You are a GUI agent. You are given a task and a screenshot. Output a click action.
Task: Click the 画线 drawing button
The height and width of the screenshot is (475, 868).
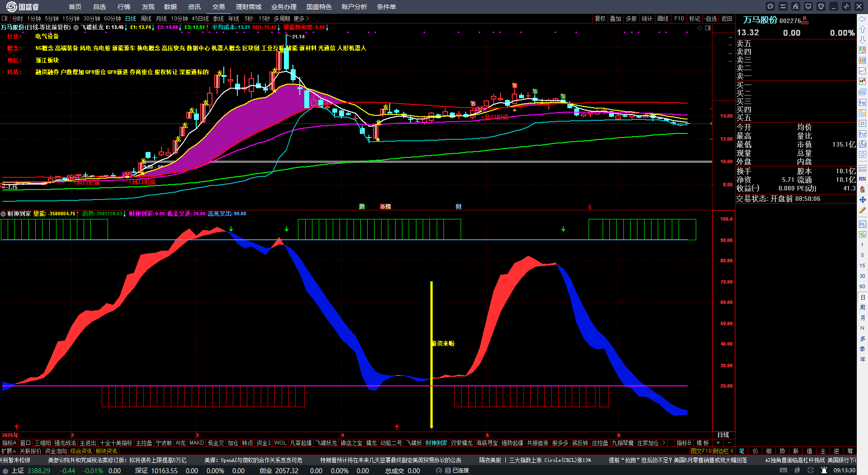click(x=663, y=19)
